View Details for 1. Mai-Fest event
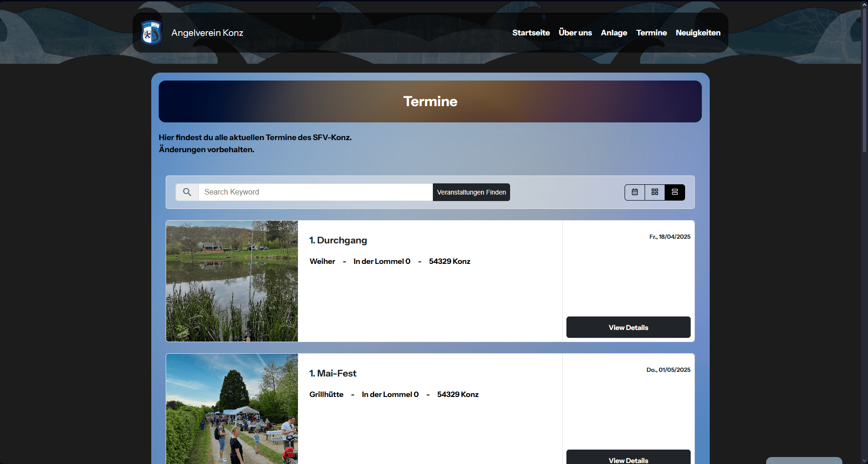Image resolution: width=868 pixels, height=464 pixels. [628, 457]
